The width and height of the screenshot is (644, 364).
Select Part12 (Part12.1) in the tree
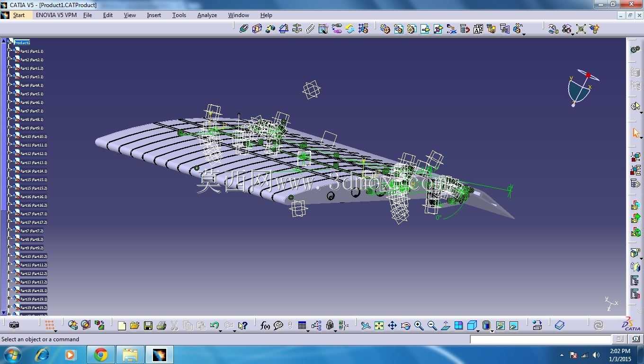(x=34, y=154)
